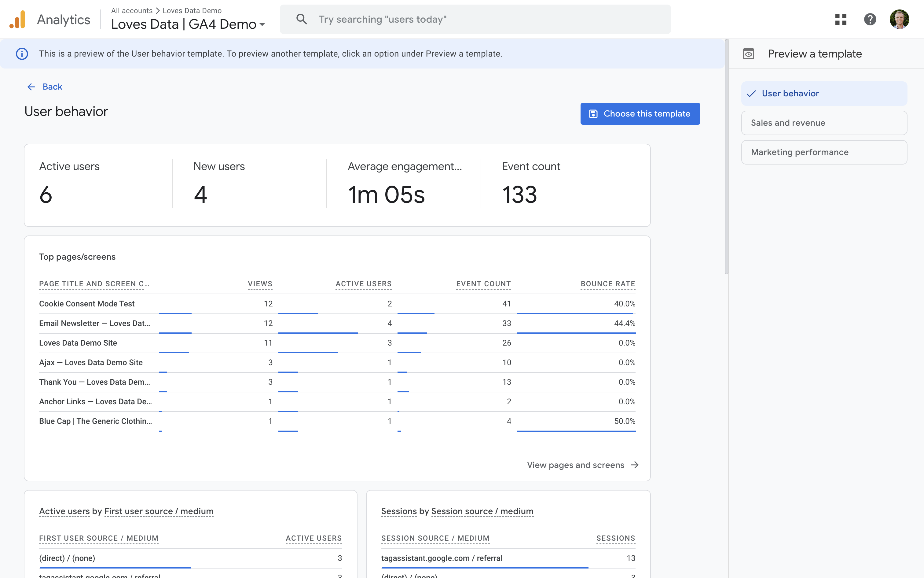Click the Top pages/screens card title

pos(77,257)
